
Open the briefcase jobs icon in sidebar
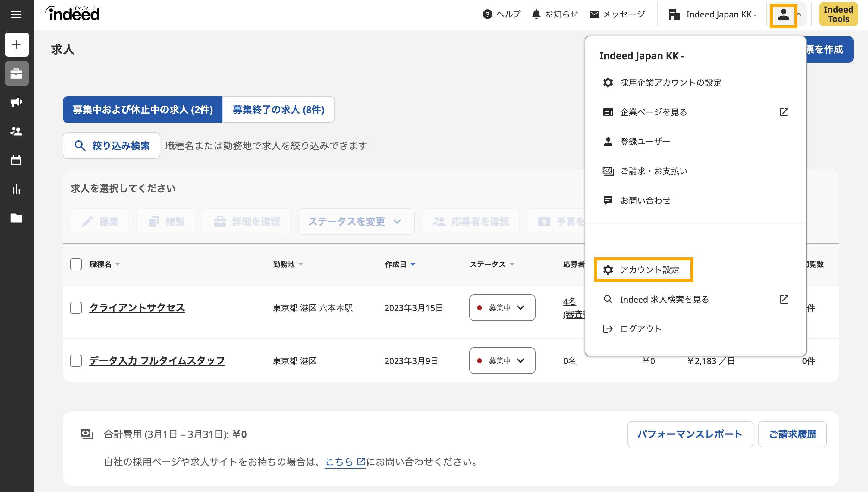pyautogui.click(x=17, y=73)
